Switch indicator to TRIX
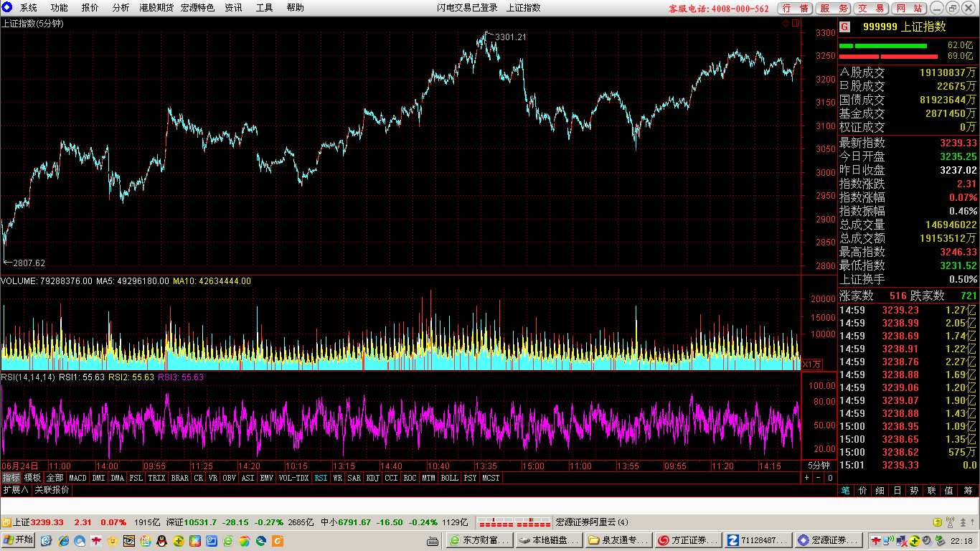This screenshot has height=551, width=980. [156, 477]
